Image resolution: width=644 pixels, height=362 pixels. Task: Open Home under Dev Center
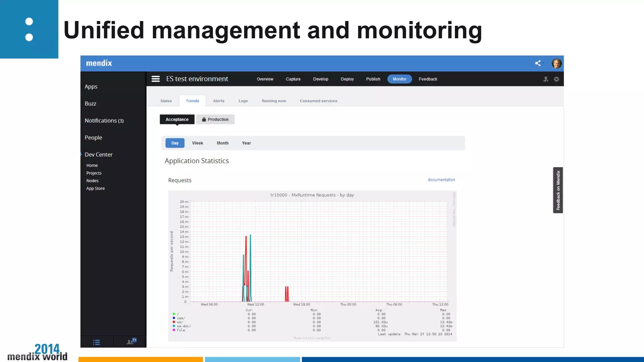tap(92, 165)
